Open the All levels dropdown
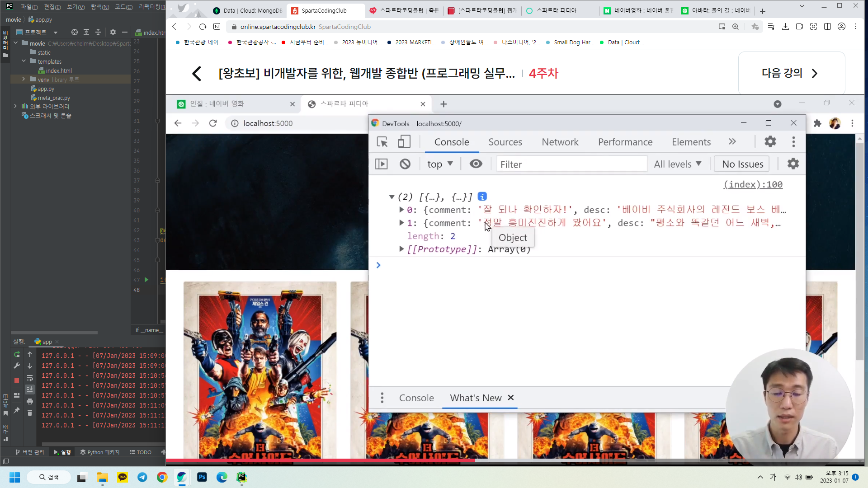This screenshot has width=868, height=488. coord(678,164)
